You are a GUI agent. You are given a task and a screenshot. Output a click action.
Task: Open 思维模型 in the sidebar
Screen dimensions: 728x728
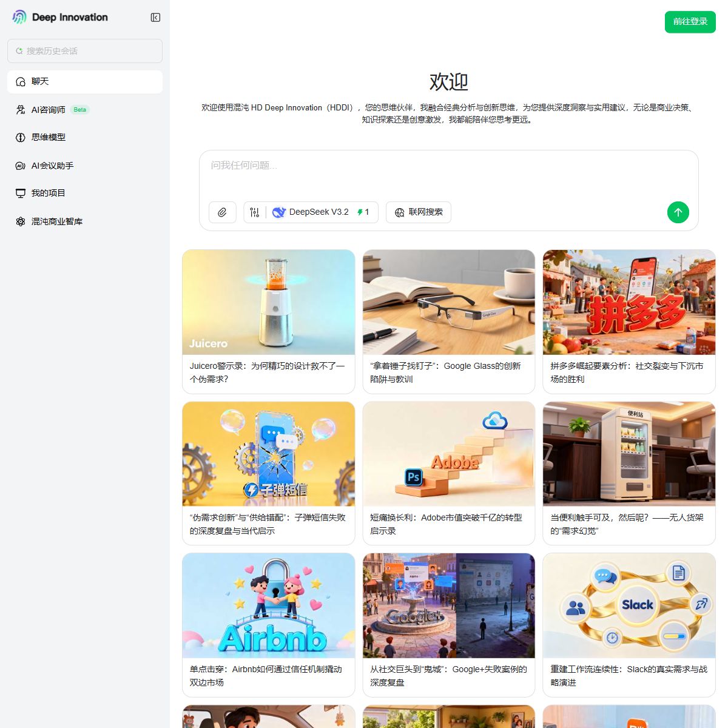point(85,138)
